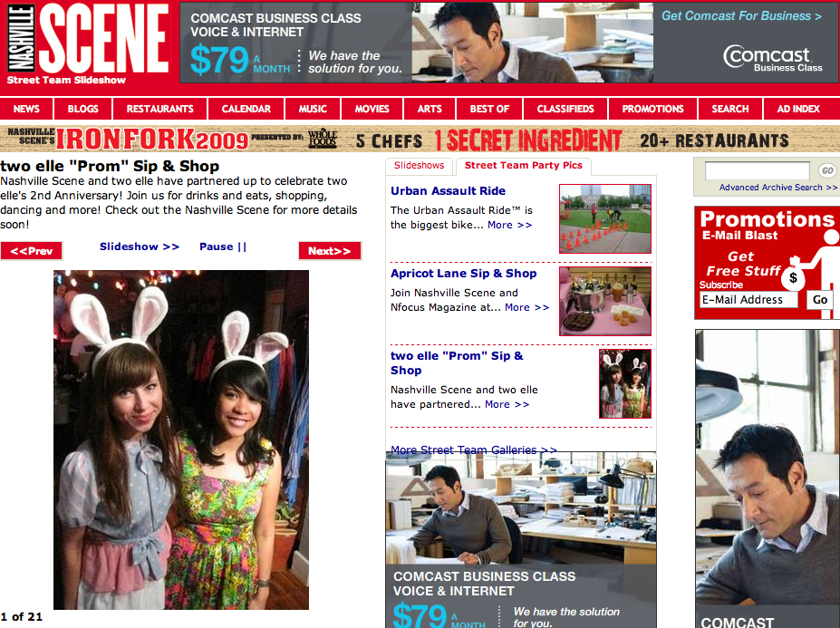Pause the slideshow
This screenshot has height=628, width=840.
click(223, 246)
